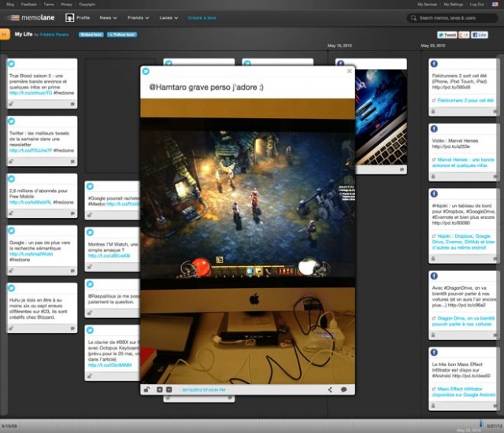This screenshot has height=433, width=504.
Task: Expand the Lanes dropdown menu
Action: (169, 18)
